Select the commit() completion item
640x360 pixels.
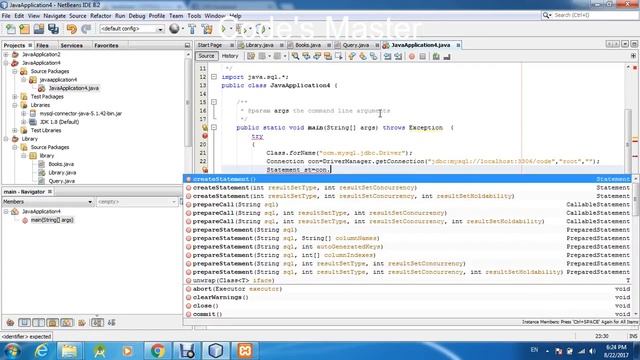[407, 314]
